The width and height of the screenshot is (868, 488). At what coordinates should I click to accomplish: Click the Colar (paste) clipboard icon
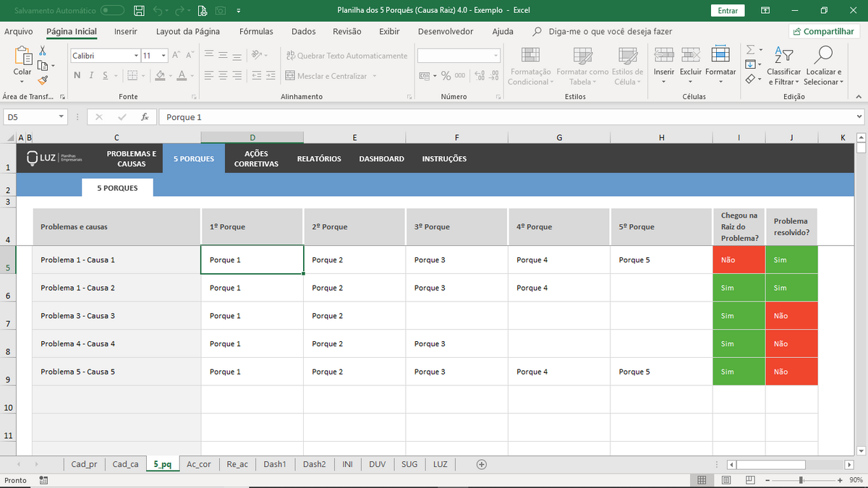(22, 58)
